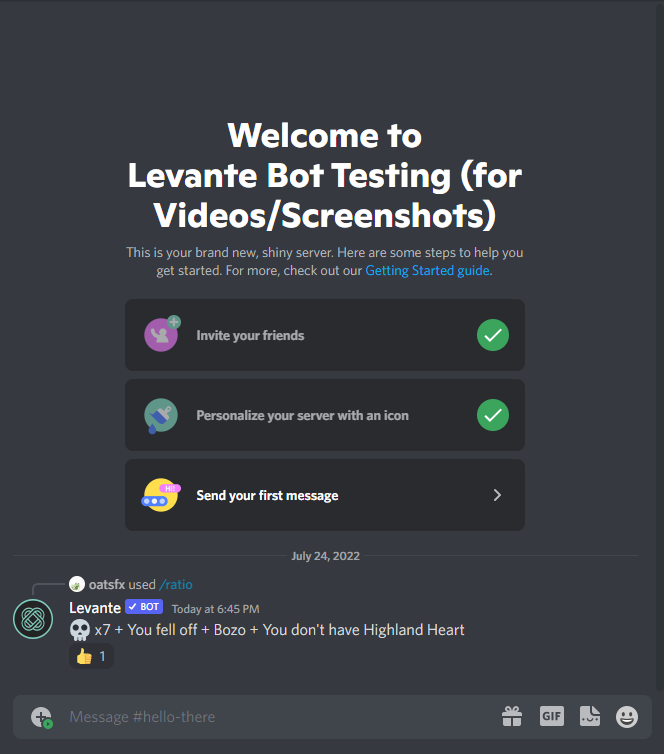Click the /ratio command link
The image size is (664, 754).
[175, 584]
